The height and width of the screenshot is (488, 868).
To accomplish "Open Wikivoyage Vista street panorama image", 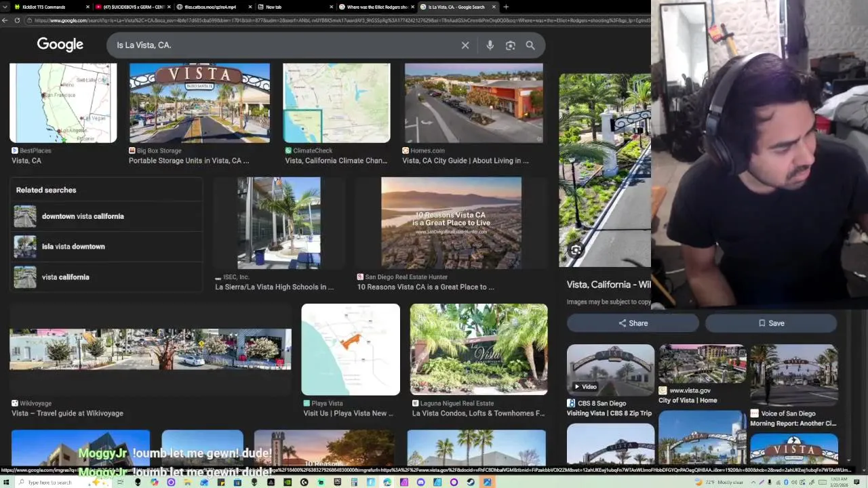I will tap(151, 349).
